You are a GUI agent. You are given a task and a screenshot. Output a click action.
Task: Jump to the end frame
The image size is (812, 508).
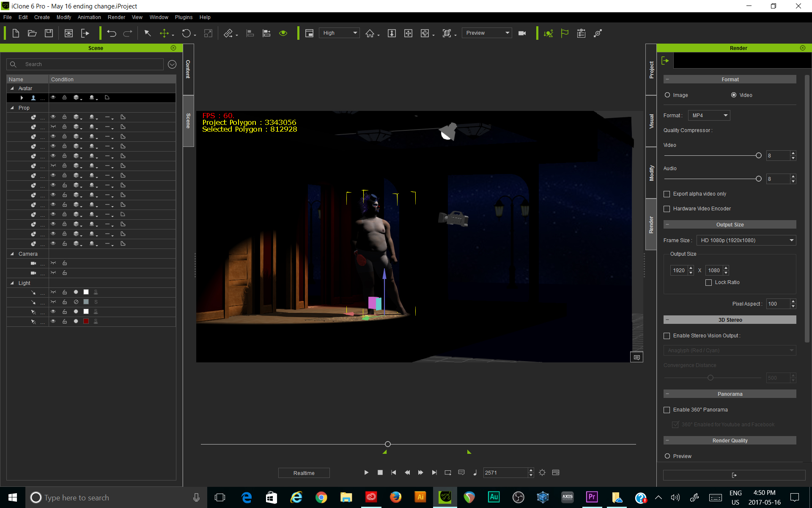pos(434,472)
